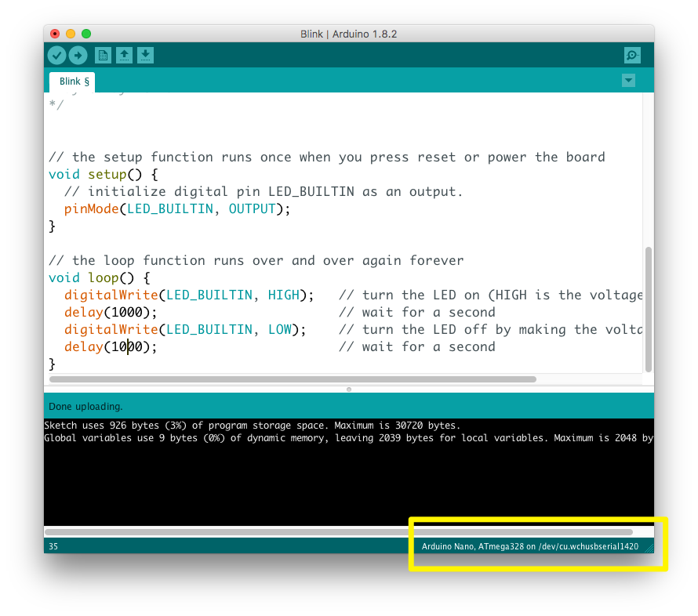The width and height of the screenshot is (698, 616).
Task: Click the Upload arrow icon
Action: [78, 55]
